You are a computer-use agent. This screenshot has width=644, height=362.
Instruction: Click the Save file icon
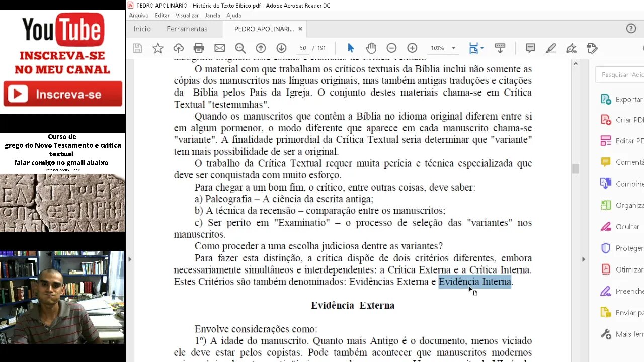(x=137, y=48)
